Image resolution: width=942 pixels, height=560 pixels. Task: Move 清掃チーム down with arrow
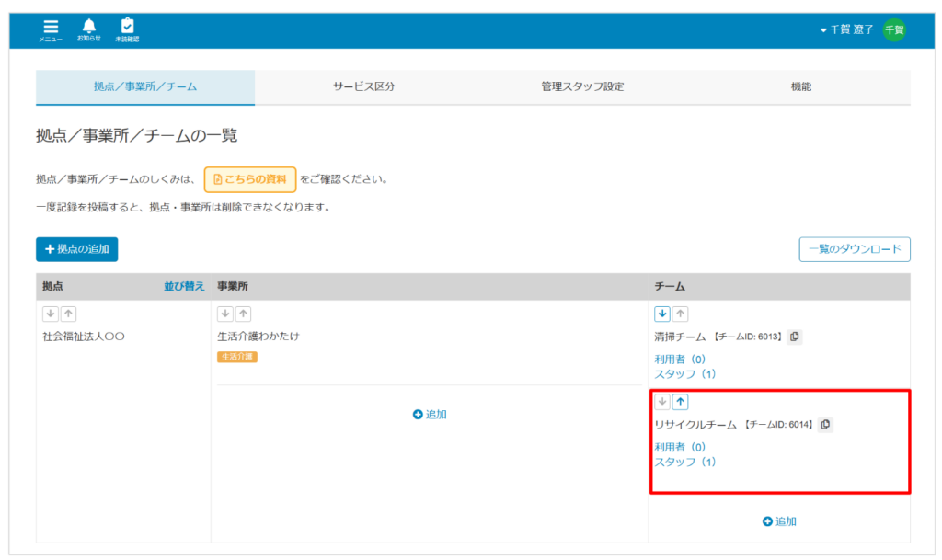point(662,314)
